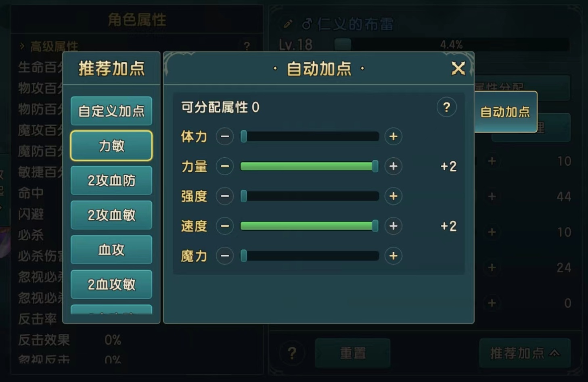Select the 自定义加点 option
Viewport: 588px width, 382px height.
111,111
